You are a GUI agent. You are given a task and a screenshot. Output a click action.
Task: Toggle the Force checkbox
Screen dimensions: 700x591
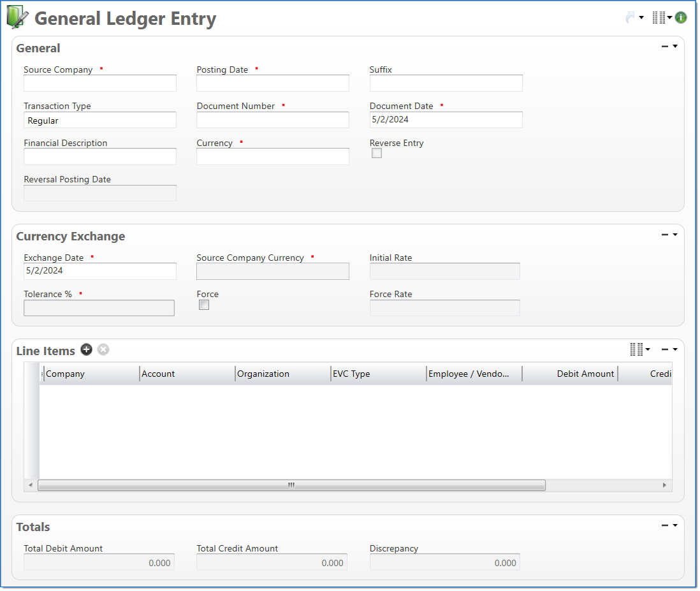point(204,305)
